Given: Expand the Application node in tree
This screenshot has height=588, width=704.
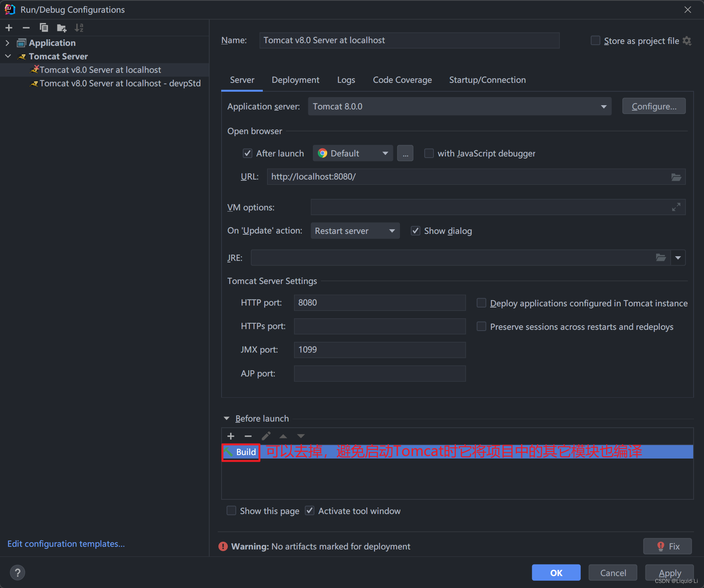Looking at the screenshot, I should click(x=7, y=43).
